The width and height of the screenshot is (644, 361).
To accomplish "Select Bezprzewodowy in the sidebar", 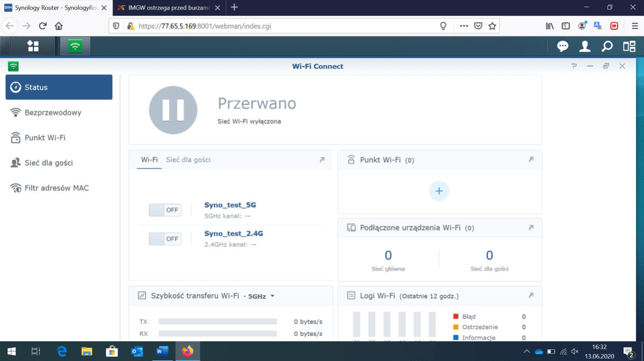I will tap(53, 113).
